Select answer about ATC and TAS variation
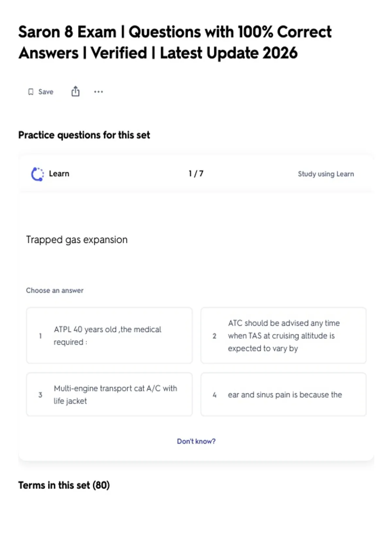This screenshot has width=392, height=556. pos(284,335)
